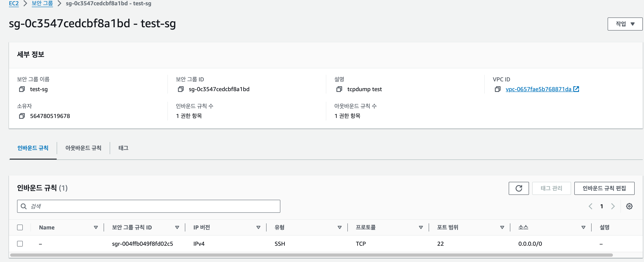Copy the VPC ID value
The width and height of the screenshot is (644, 262).
pyautogui.click(x=498, y=89)
